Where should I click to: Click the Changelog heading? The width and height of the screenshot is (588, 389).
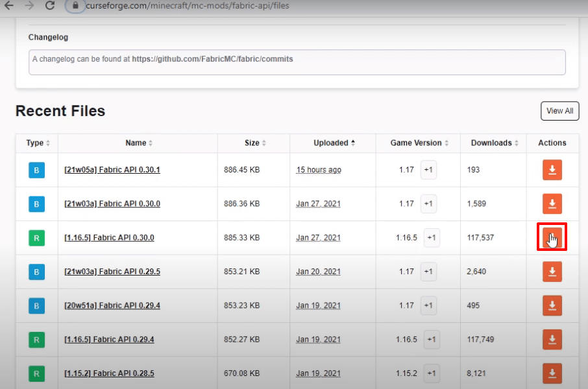click(x=49, y=38)
